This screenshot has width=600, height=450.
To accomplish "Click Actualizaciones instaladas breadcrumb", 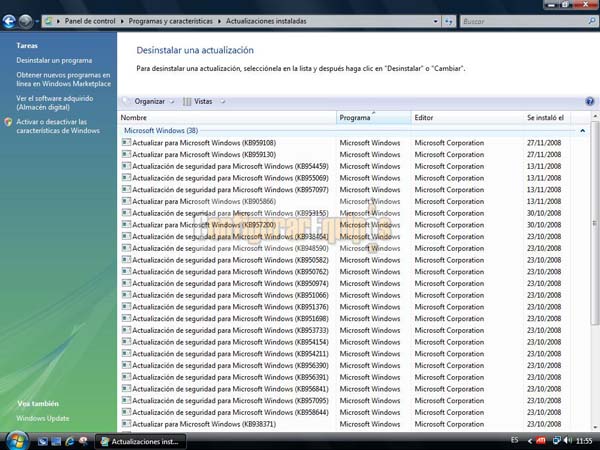I will (266, 21).
